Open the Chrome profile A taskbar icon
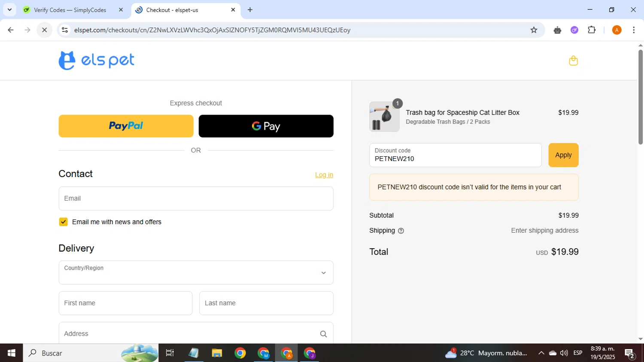The width and height of the screenshot is (644, 362). (286, 353)
